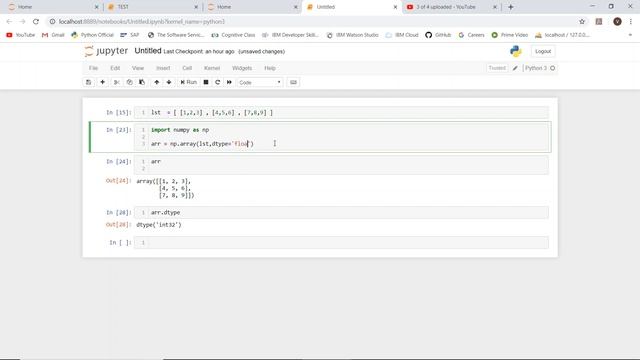Go back in browser history

coord(9,22)
